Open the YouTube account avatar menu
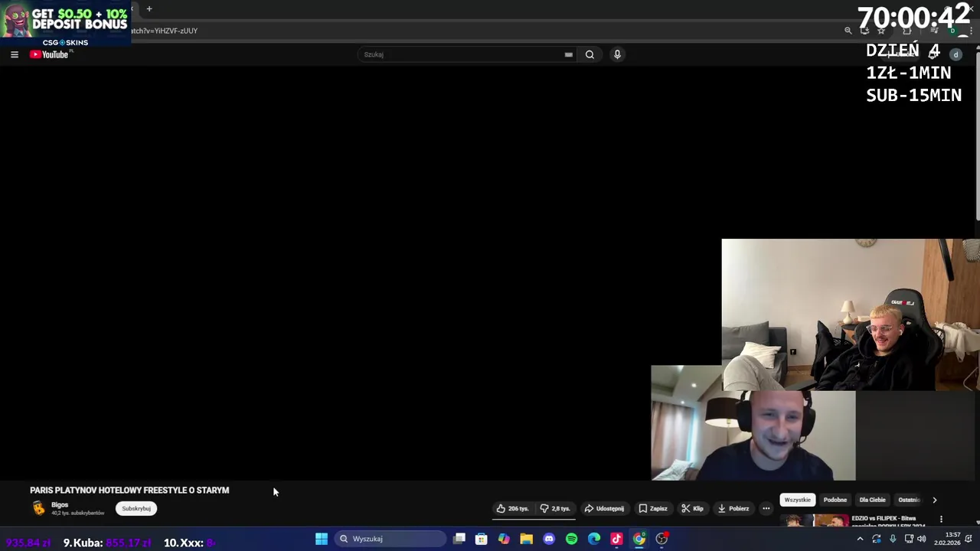The width and height of the screenshot is (980, 551). (x=955, y=54)
